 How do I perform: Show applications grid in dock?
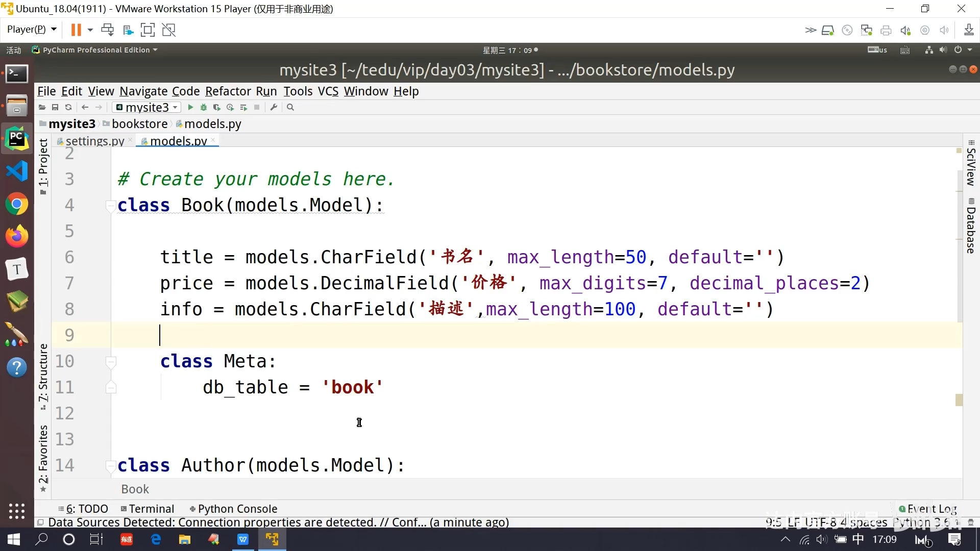point(17,511)
